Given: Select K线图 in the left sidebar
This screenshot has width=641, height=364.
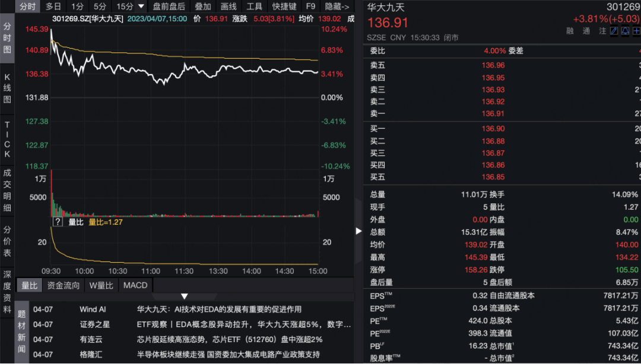Looking at the screenshot, I should point(7,88).
